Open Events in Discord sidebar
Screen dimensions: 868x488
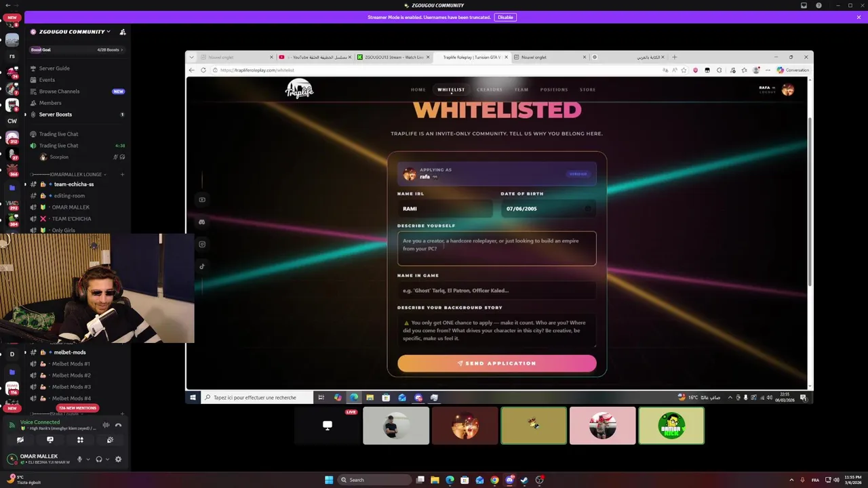point(47,80)
